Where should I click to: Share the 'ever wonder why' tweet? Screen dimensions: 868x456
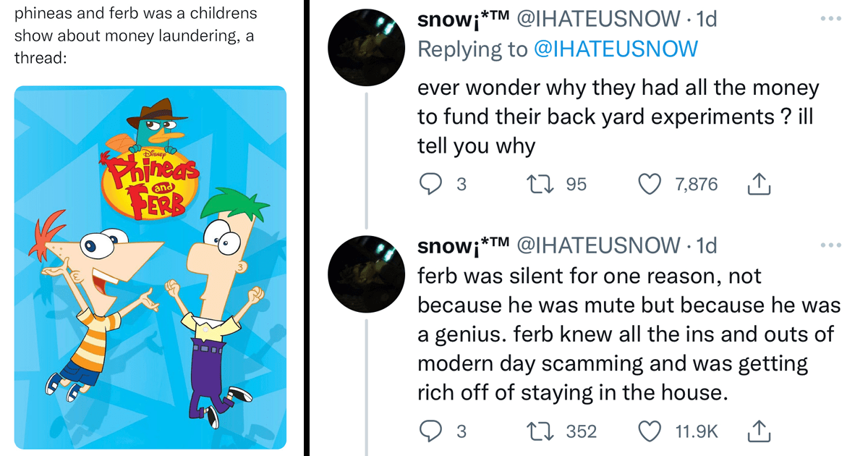click(x=758, y=186)
